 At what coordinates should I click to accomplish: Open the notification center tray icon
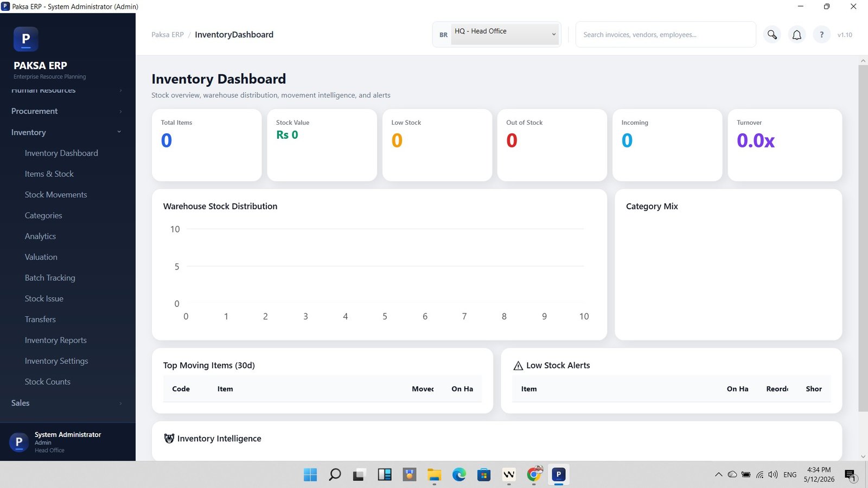850,475
